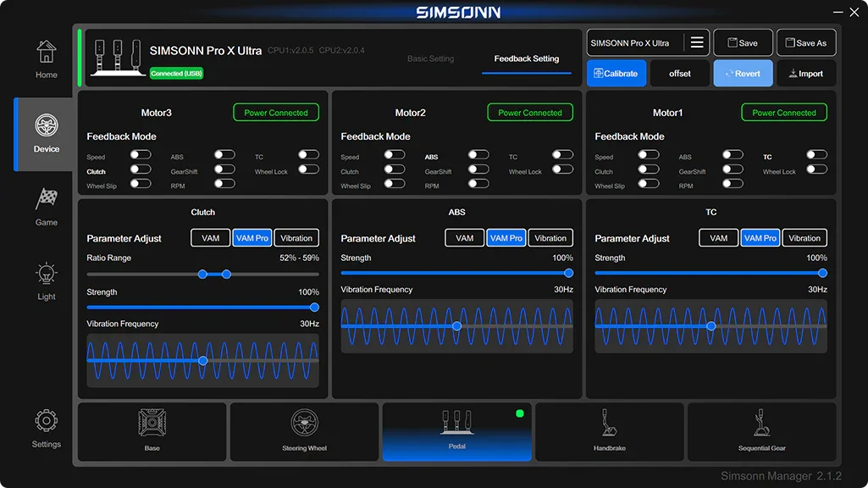The image size is (868, 488).
Task: Toggle GearShift feedback for Motor1
Action: pyautogui.click(x=733, y=169)
